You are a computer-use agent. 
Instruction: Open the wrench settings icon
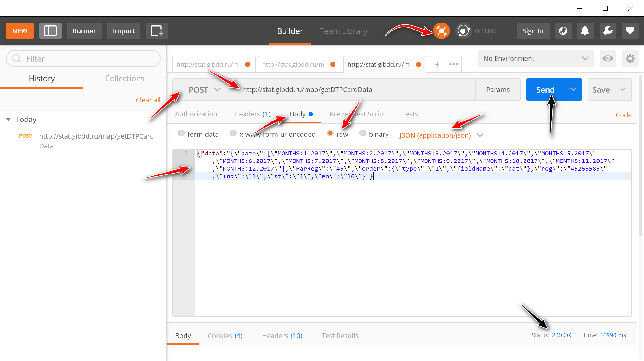[x=608, y=31]
